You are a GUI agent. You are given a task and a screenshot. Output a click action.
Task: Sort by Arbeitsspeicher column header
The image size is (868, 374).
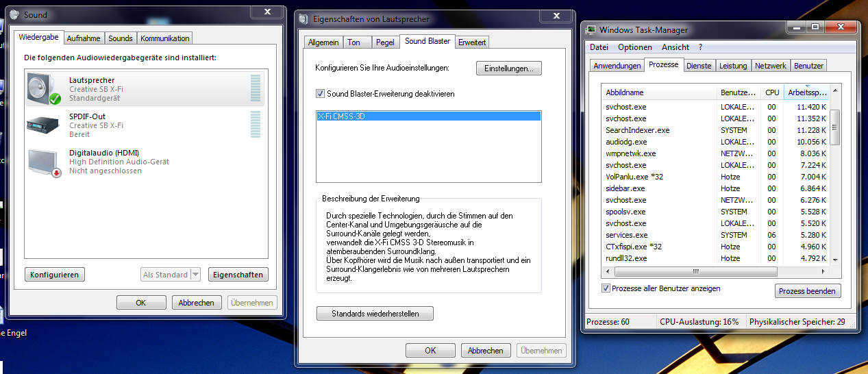(806, 92)
